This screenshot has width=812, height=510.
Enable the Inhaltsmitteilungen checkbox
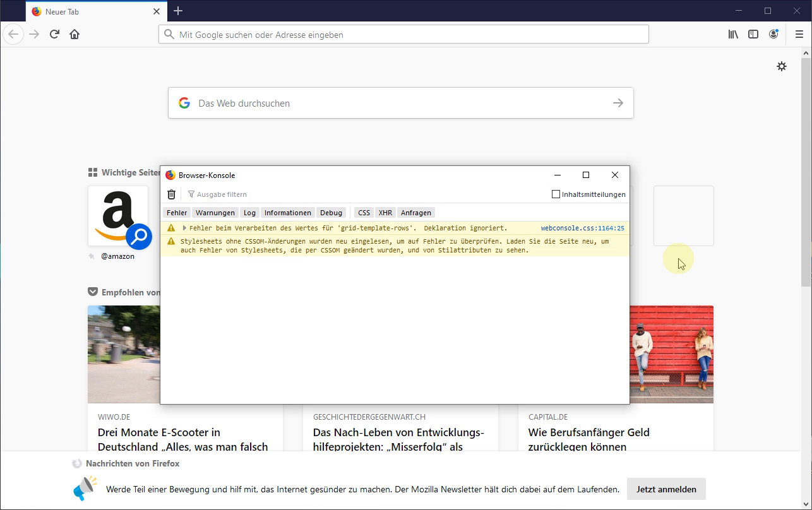coord(556,194)
